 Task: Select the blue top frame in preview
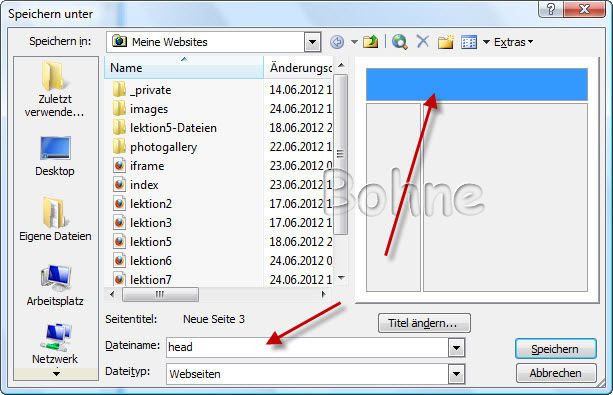(477, 84)
